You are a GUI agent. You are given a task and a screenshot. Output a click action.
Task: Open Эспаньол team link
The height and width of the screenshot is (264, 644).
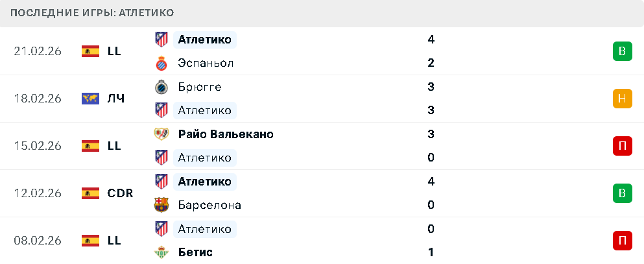(x=206, y=63)
